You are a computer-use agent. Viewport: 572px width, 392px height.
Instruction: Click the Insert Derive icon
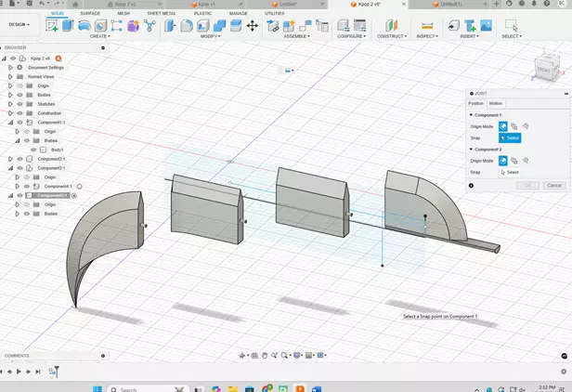453,26
